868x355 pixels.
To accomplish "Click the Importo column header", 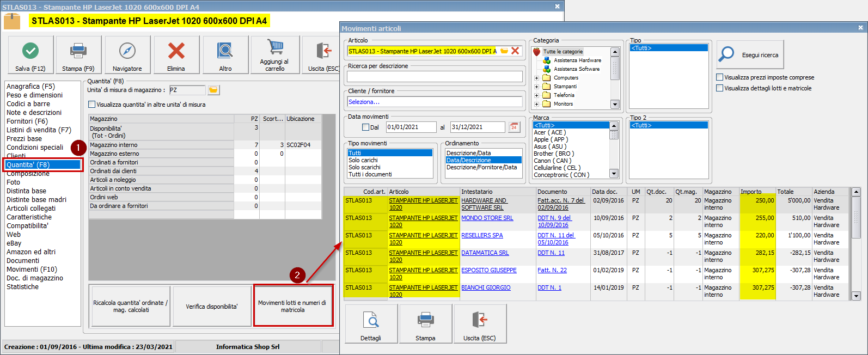I will 757,192.
